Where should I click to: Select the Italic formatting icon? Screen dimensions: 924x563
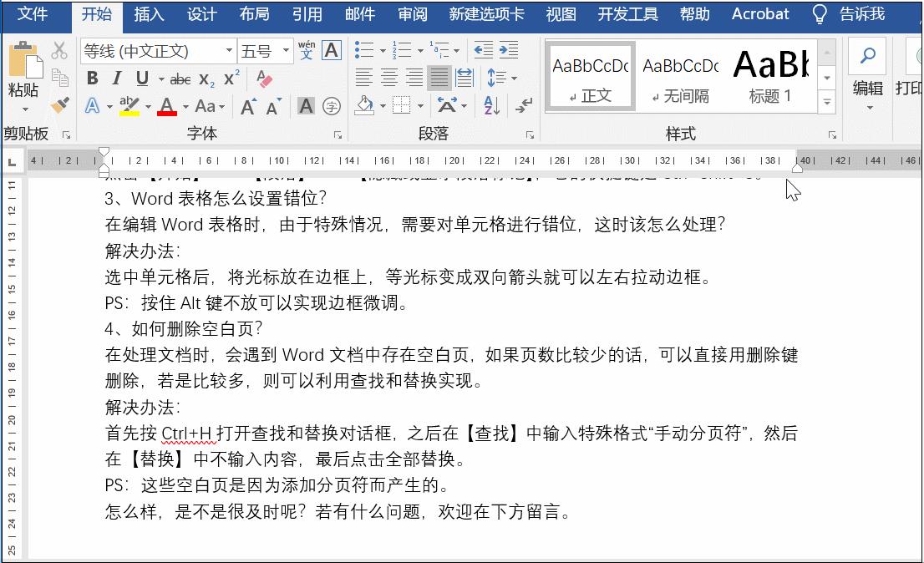click(x=117, y=79)
